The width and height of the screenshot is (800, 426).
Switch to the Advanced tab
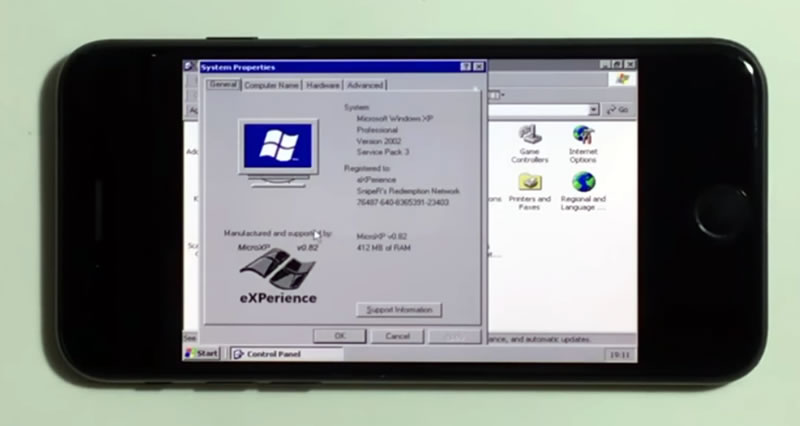[365, 86]
